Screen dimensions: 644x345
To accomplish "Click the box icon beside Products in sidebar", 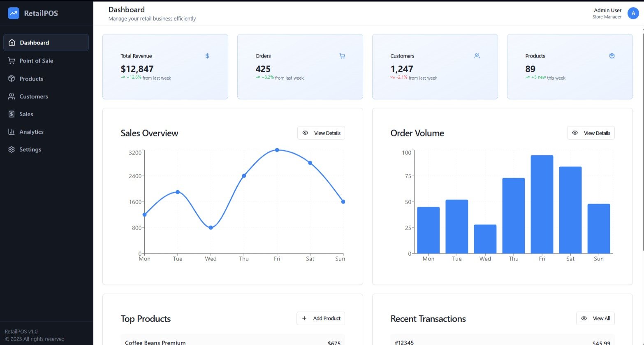I will click(12, 78).
